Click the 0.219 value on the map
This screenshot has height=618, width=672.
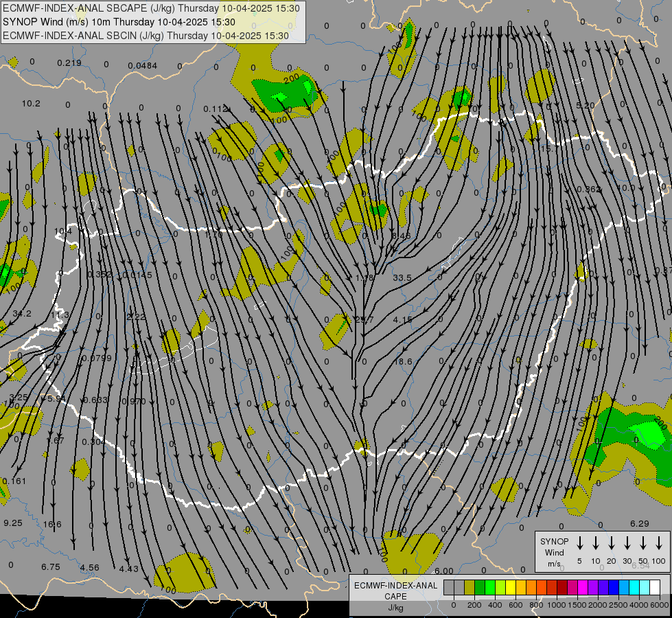point(69,63)
